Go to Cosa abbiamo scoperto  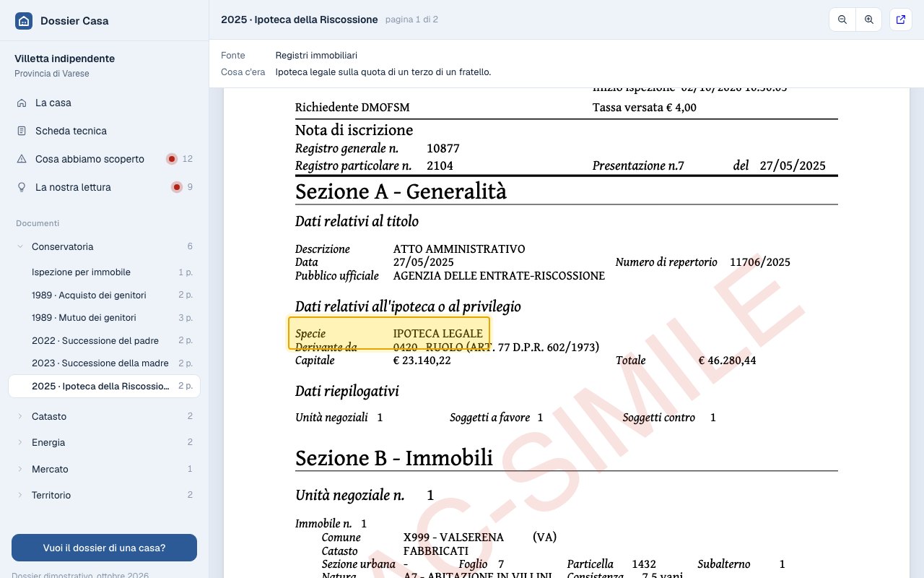tap(104, 159)
